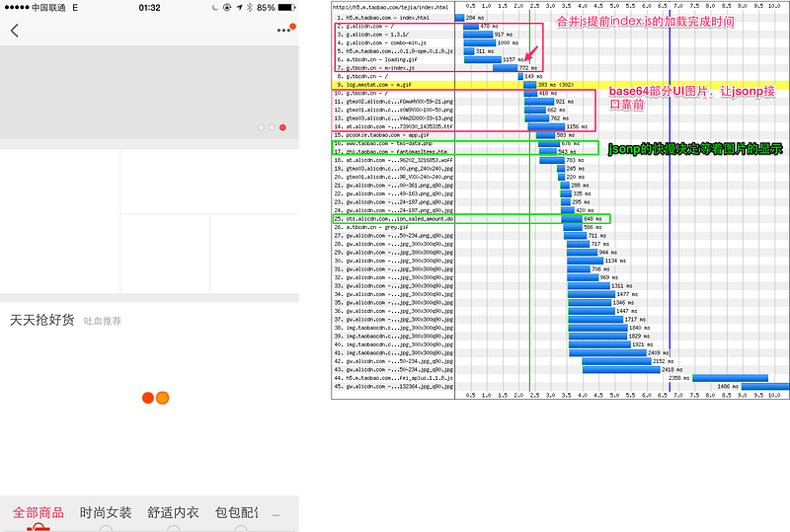This screenshot has width=790, height=532.
Task: Select waterfall row 45 132364.jpg_q90.jpg
Action: pos(394,386)
